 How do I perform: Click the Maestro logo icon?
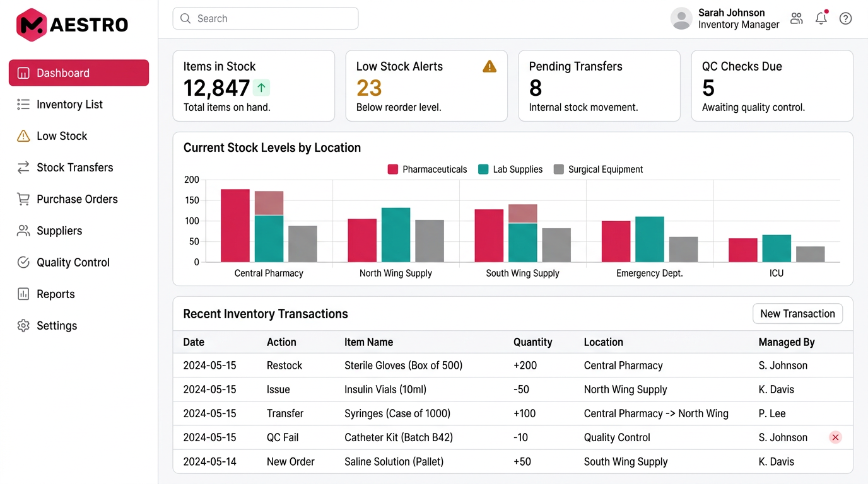pyautogui.click(x=32, y=25)
